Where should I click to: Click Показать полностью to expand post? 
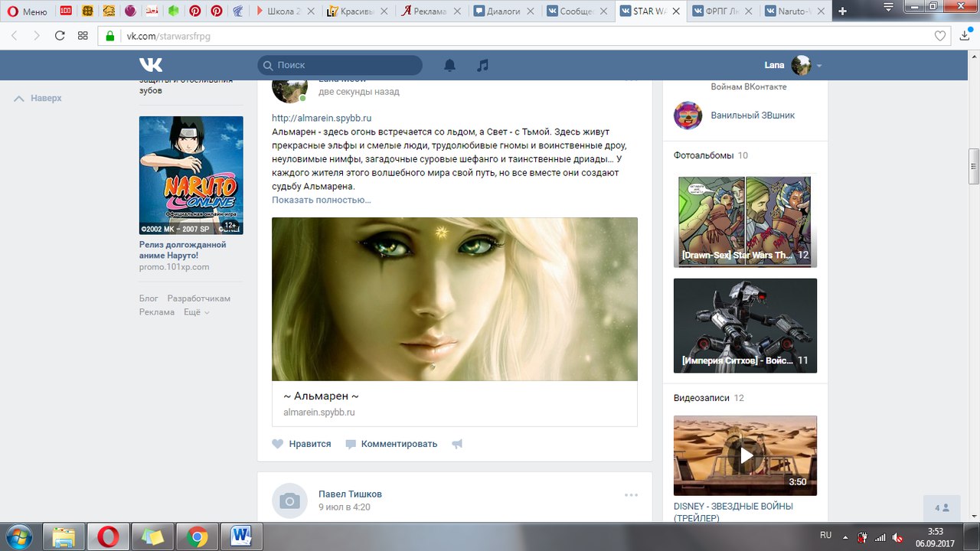[321, 200]
